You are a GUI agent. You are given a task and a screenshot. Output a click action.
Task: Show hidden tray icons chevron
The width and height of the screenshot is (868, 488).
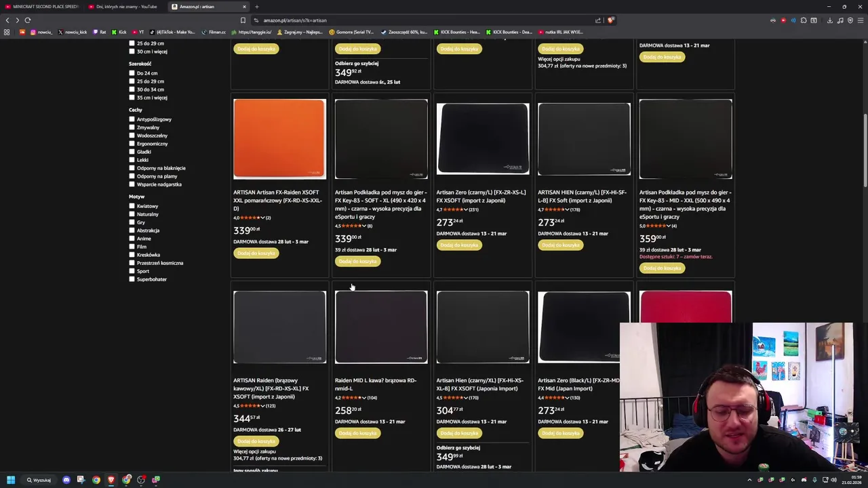click(749, 480)
